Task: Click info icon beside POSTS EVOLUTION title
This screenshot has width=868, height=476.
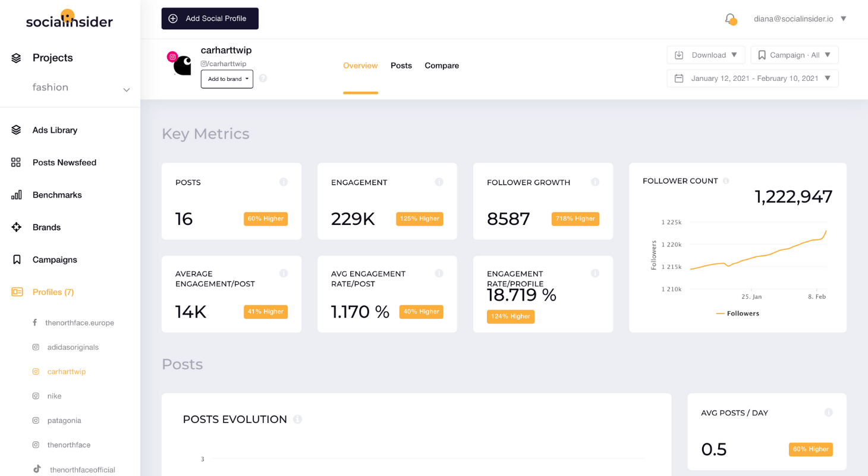Action: point(297,419)
